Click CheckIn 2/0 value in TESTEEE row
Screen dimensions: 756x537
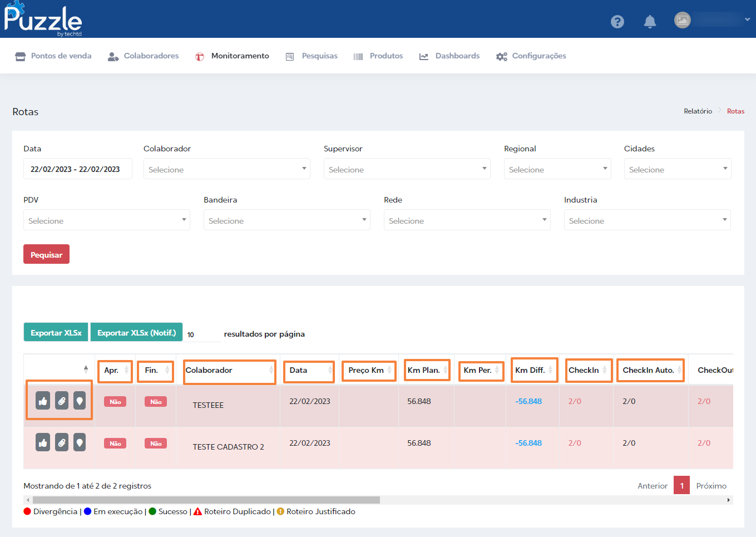point(575,401)
